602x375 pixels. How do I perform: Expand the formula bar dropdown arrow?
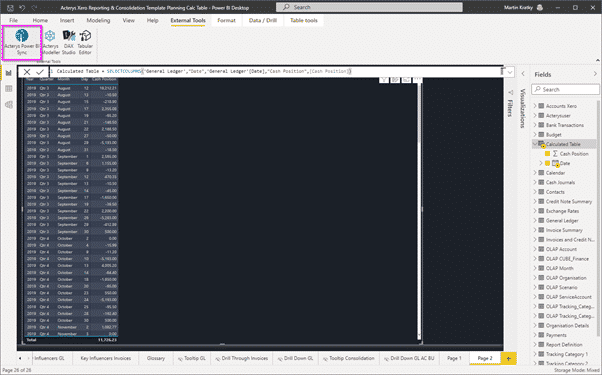pyautogui.click(x=510, y=72)
